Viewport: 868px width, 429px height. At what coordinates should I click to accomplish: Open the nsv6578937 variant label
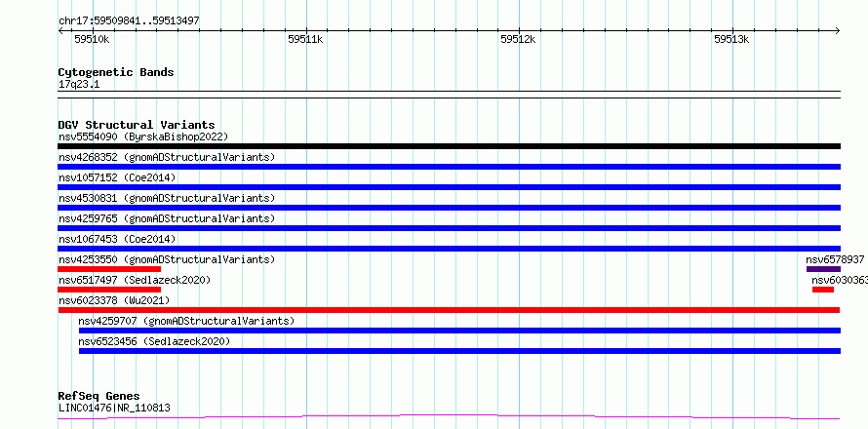pos(835,259)
